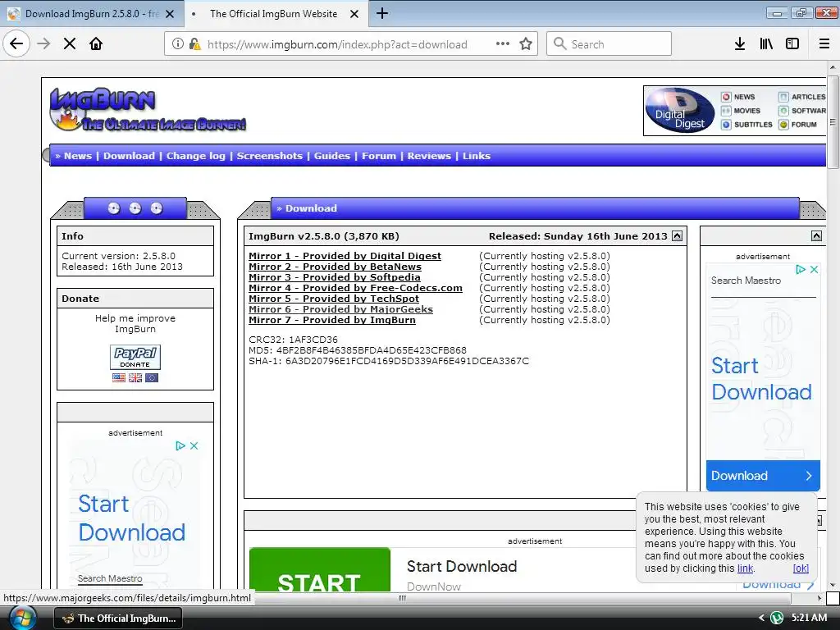Click the ImgBurn flame logo
The image size is (840, 630).
click(148, 110)
